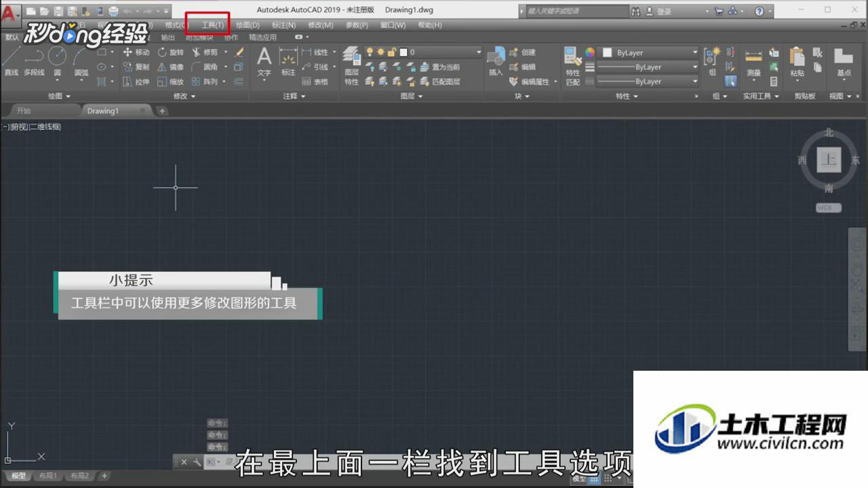Click the Fillet (圆角) tool

205,67
